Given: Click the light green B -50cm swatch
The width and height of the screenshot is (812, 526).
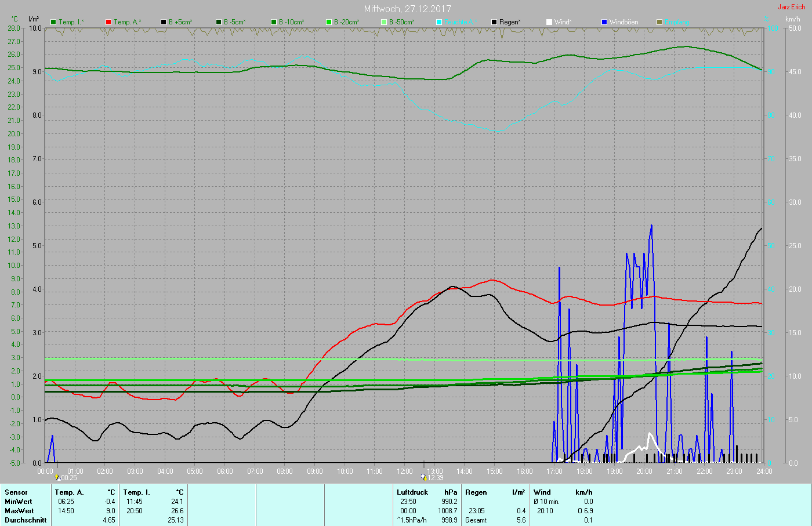Looking at the screenshot, I should point(384,22).
